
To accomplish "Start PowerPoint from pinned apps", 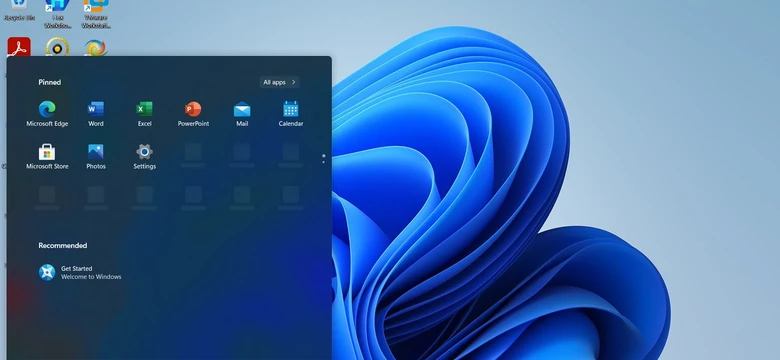I will 193,114.
